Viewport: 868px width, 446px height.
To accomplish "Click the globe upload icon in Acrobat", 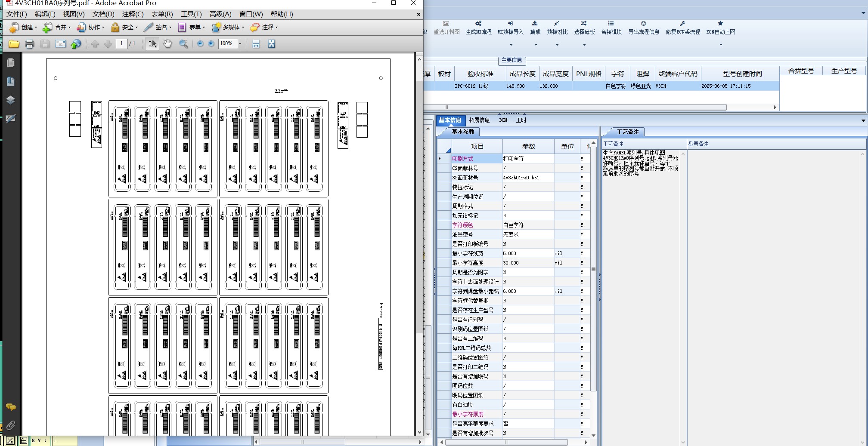I will coord(76,44).
